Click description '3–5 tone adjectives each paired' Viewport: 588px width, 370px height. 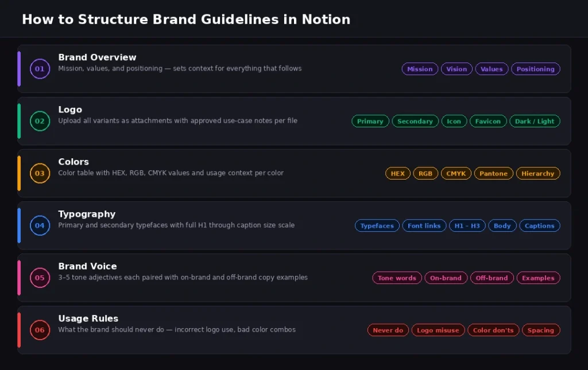click(x=183, y=278)
